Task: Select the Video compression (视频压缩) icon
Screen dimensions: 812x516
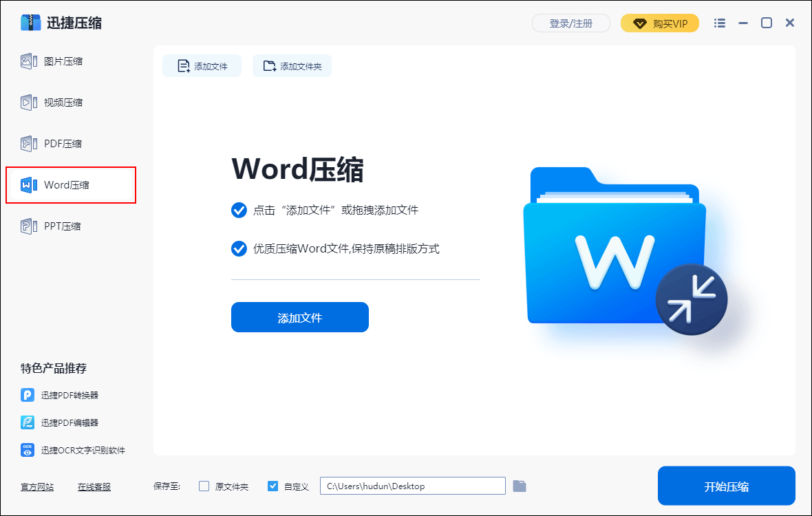Action: coord(28,103)
